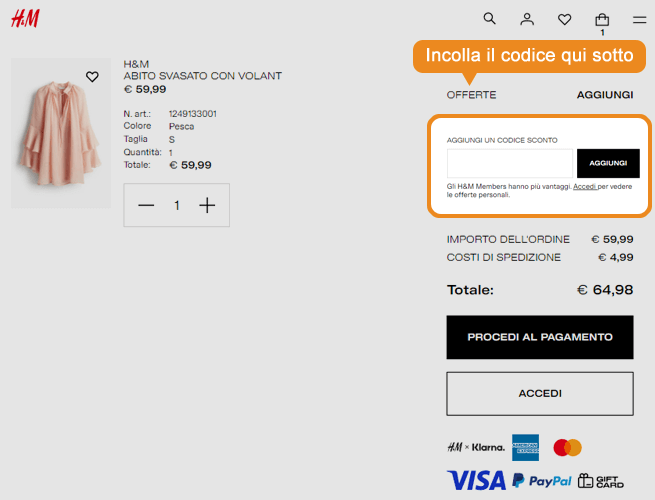Sign in with ACCEDI outlined button

click(540, 393)
